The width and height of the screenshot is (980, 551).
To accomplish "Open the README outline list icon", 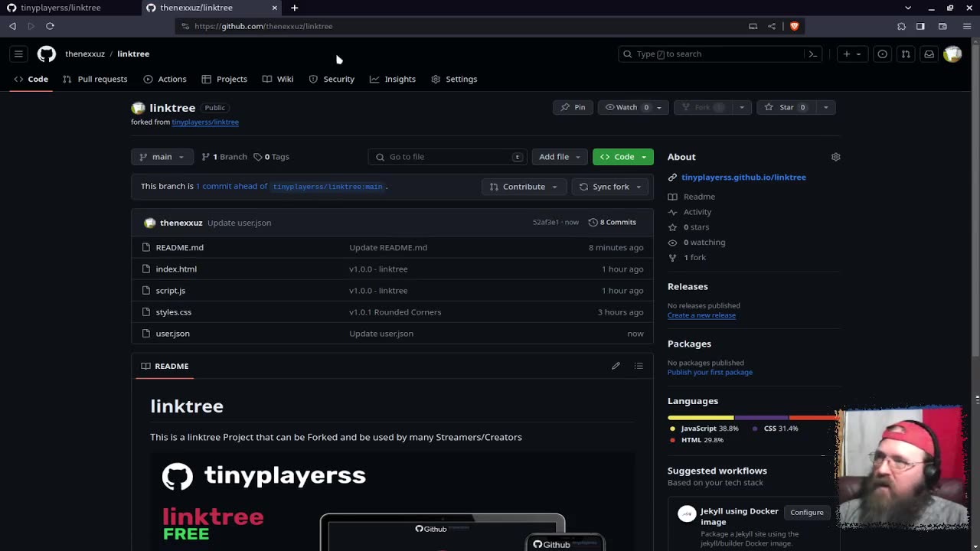I will tap(639, 366).
